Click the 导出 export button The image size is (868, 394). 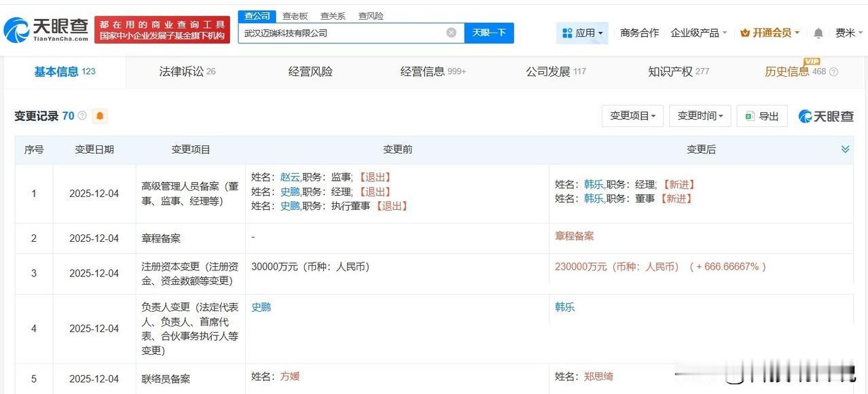click(x=762, y=116)
